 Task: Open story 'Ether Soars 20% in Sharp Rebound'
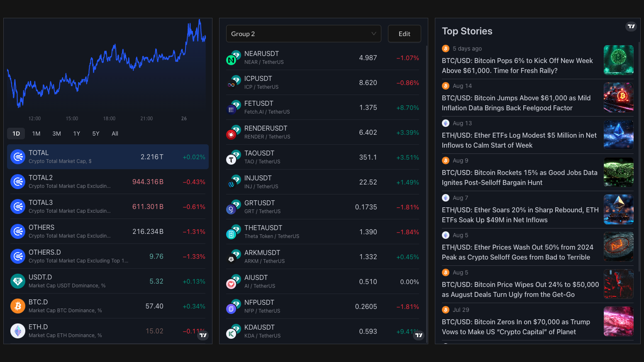520,215
